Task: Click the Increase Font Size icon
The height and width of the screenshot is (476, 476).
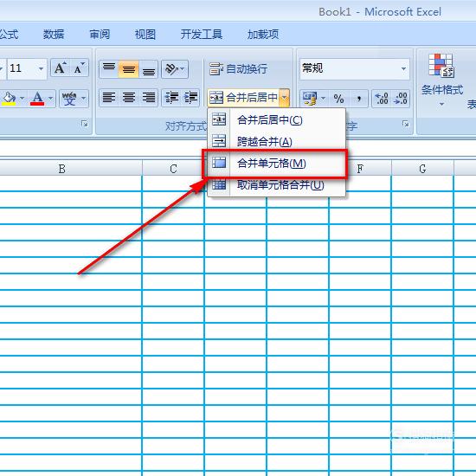Action: [x=60, y=68]
